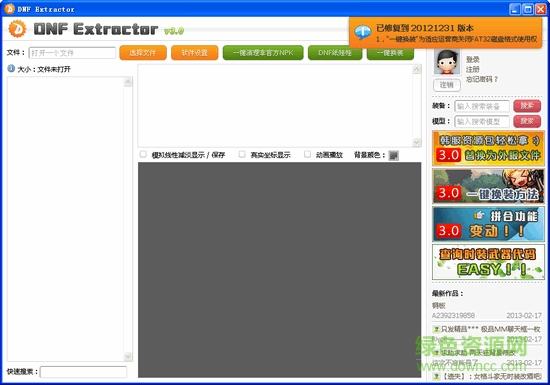Open the 忘记密码？ link
Viewport: 550px width, 385px height.
coord(482,79)
